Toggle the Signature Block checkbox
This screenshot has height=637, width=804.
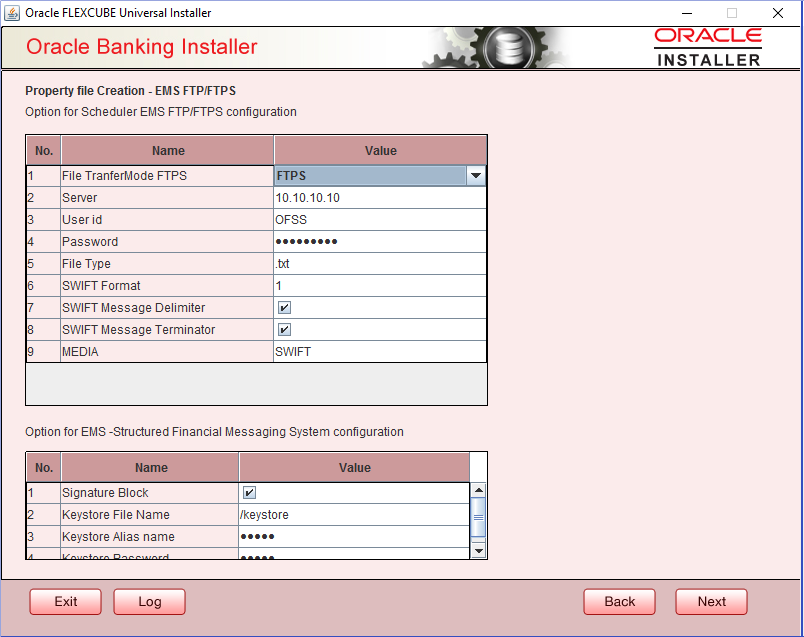(x=249, y=493)
